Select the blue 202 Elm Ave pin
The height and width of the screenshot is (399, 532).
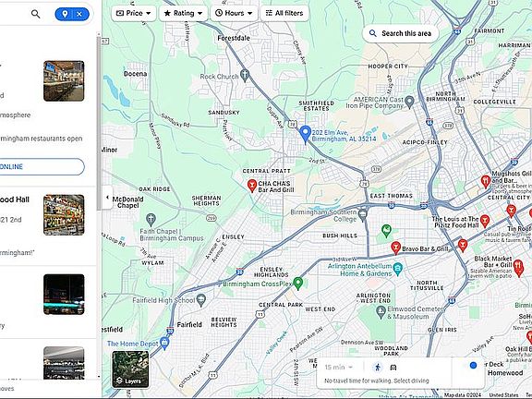point(306,134)
